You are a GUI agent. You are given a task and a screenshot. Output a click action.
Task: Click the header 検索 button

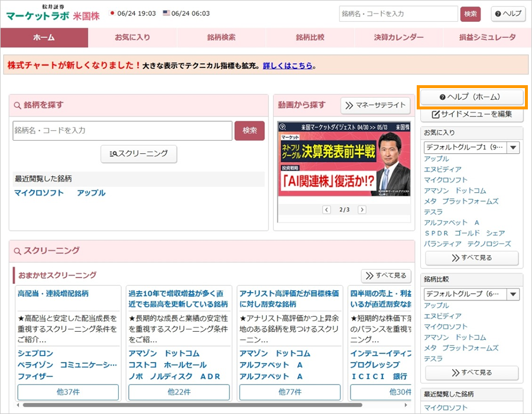[471, 14]
